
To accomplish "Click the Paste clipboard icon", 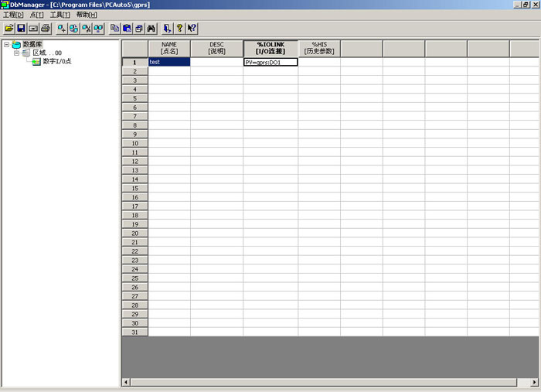I will [x=127, y=28].
